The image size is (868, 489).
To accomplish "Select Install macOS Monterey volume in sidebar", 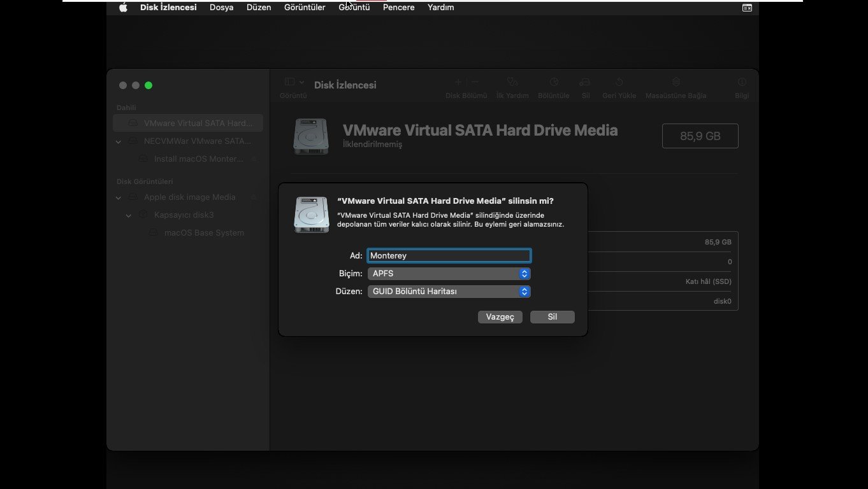I will click(x=188, y=159).
